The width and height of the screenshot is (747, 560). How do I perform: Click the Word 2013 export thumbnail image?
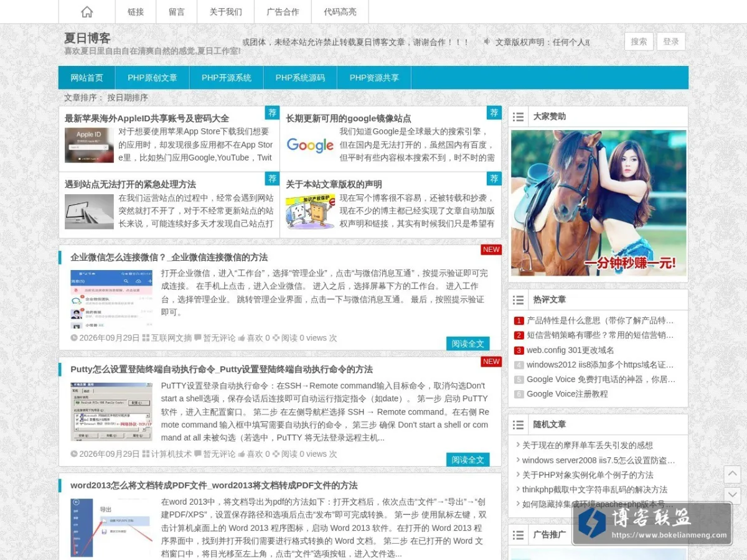click(111, 528)
